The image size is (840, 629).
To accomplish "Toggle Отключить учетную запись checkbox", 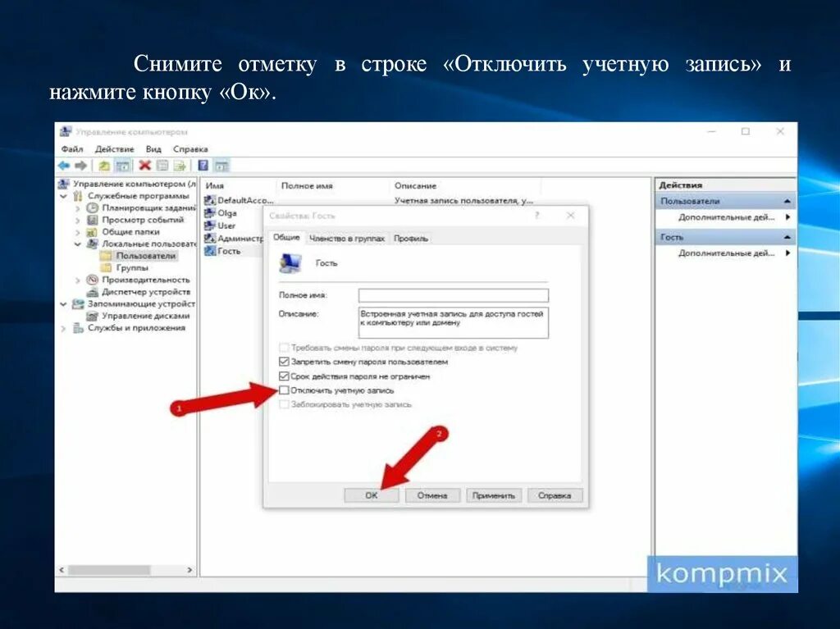I will point(285,390).
